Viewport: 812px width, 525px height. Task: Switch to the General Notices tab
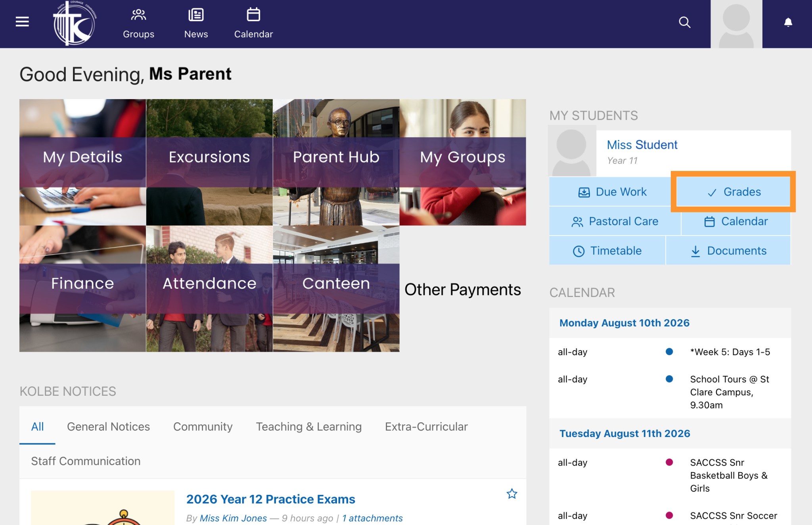click(x=108, y=427)
